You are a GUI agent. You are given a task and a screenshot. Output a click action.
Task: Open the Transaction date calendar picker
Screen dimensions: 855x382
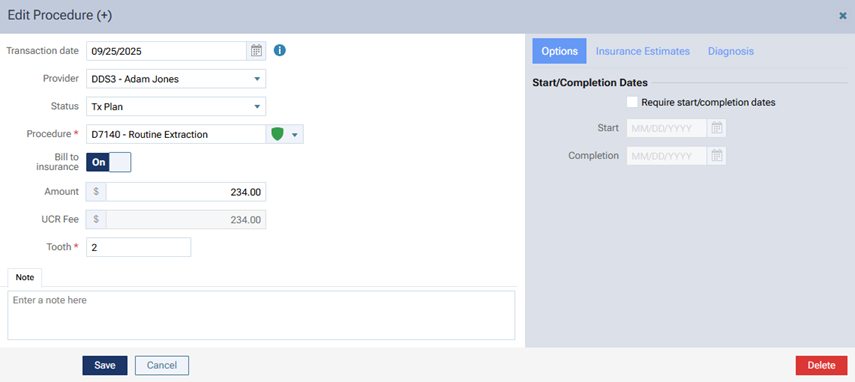[x=256, y=51]
